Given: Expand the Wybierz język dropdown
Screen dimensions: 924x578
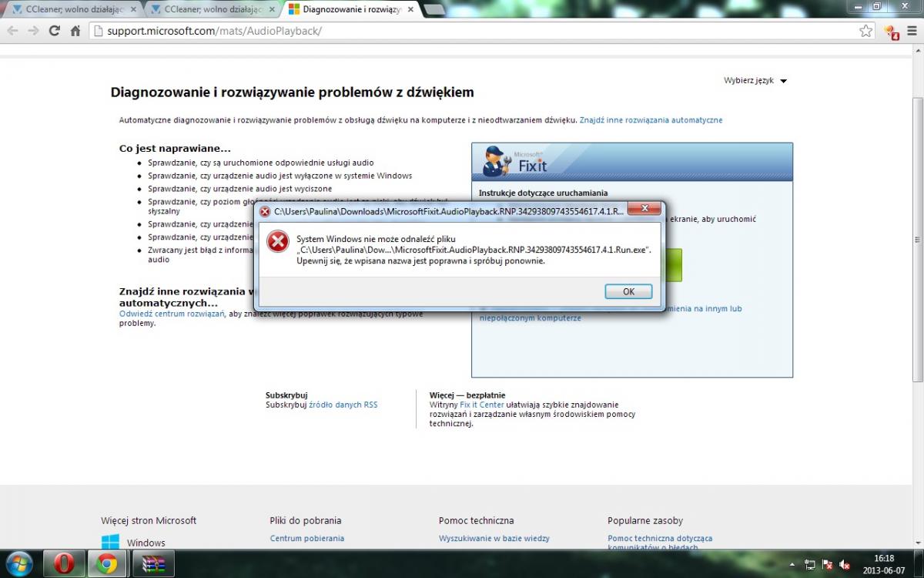Looking at the screenshot, I should click(x=755, y=81).
